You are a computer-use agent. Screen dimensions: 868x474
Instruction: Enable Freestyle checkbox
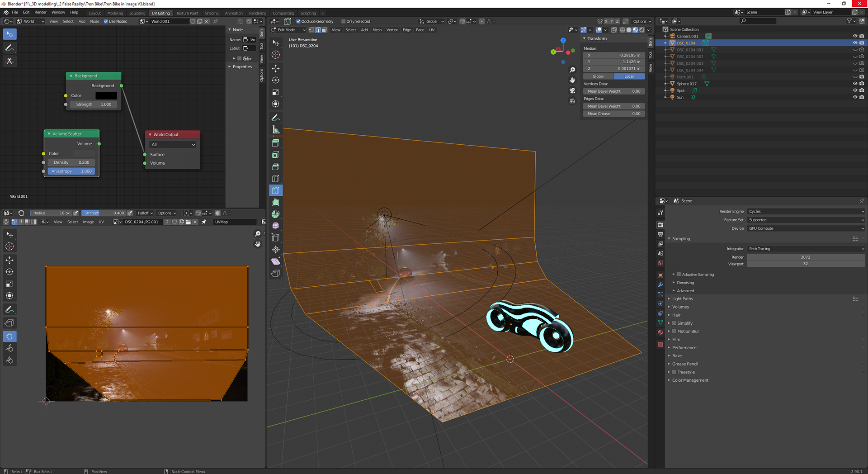point(674,372)
